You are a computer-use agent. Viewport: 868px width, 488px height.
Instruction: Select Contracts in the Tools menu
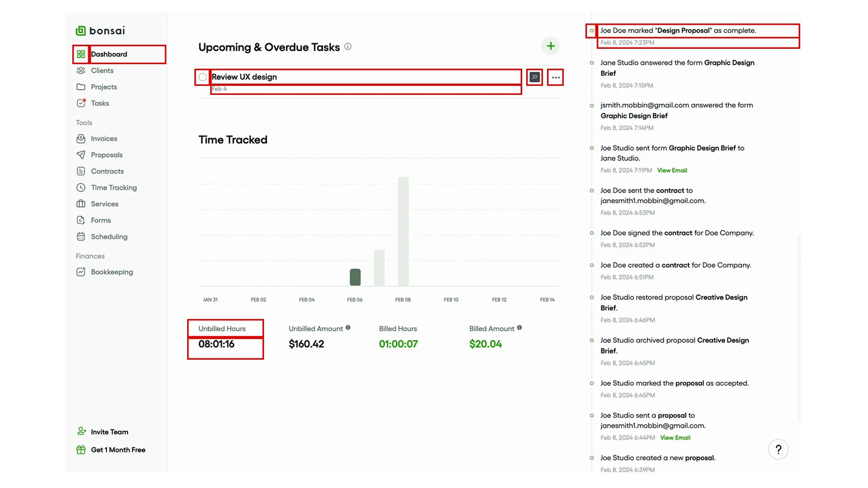(x=107, y=171)
